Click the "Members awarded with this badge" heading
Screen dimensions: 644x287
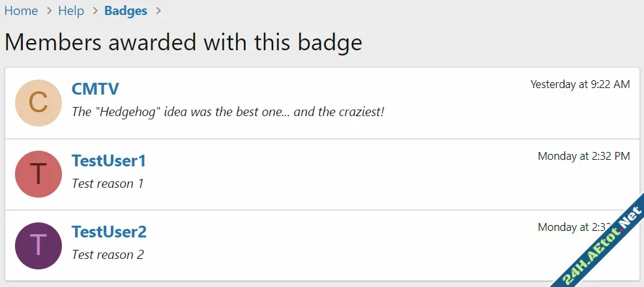183,42
